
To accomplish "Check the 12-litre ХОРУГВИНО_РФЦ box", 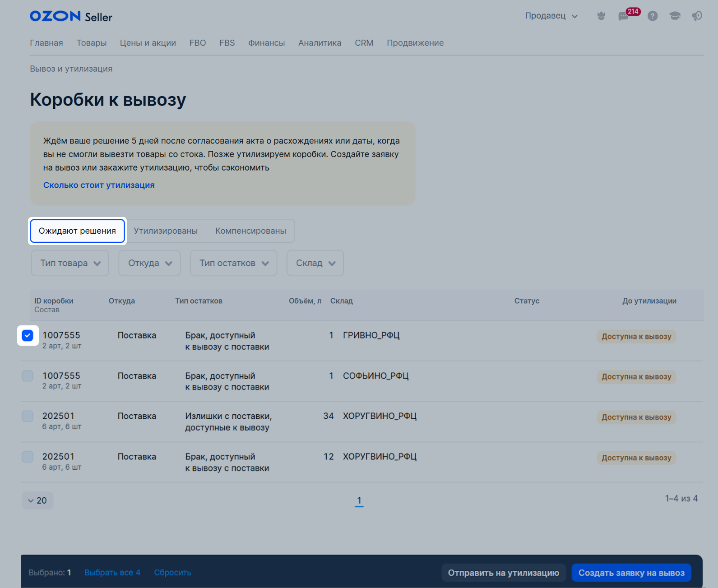I will point(28,457).
